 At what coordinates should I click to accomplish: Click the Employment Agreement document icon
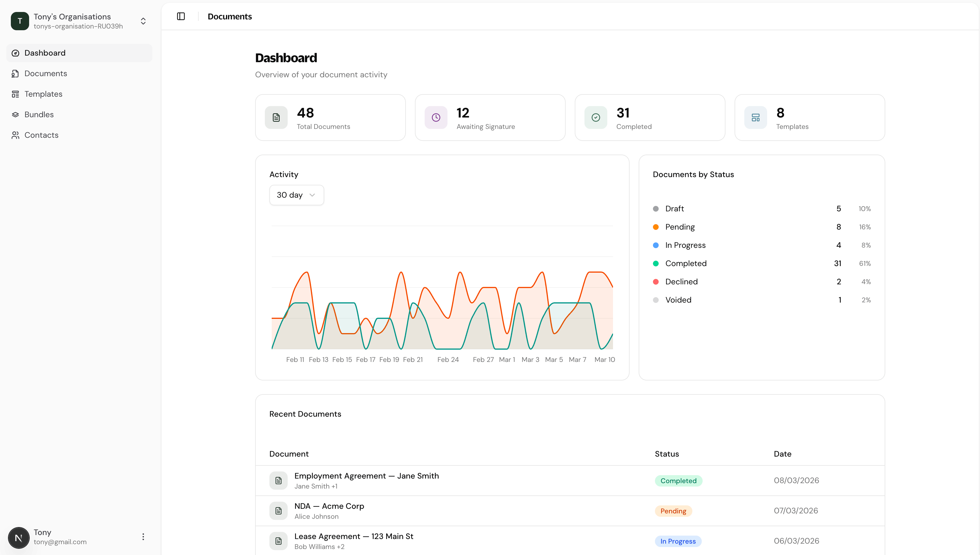[278, 480]
